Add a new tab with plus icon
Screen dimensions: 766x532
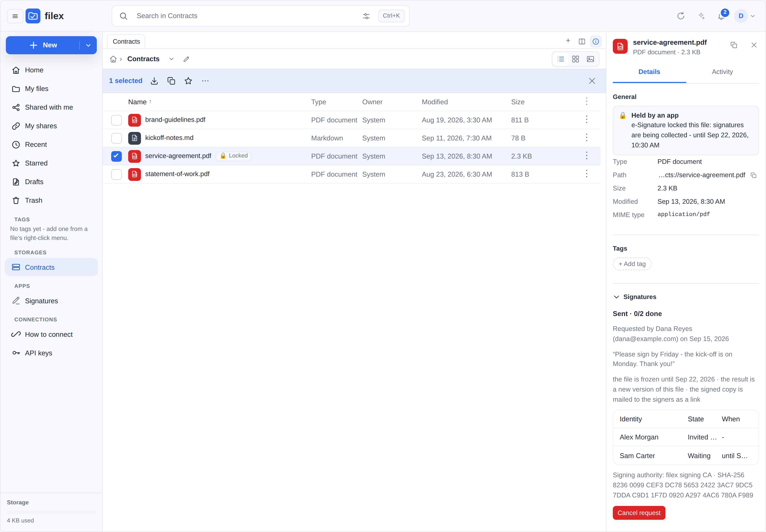(x=568, y=41)
